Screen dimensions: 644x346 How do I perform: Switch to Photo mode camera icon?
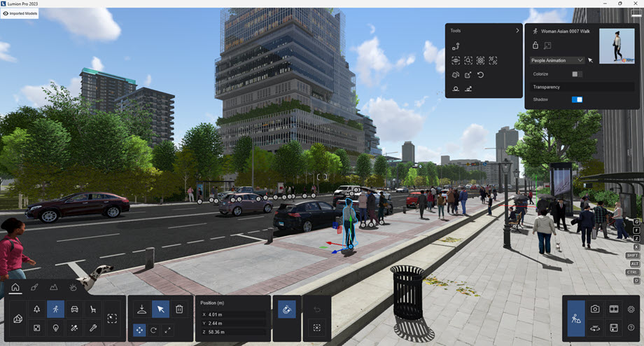point(594,309)
